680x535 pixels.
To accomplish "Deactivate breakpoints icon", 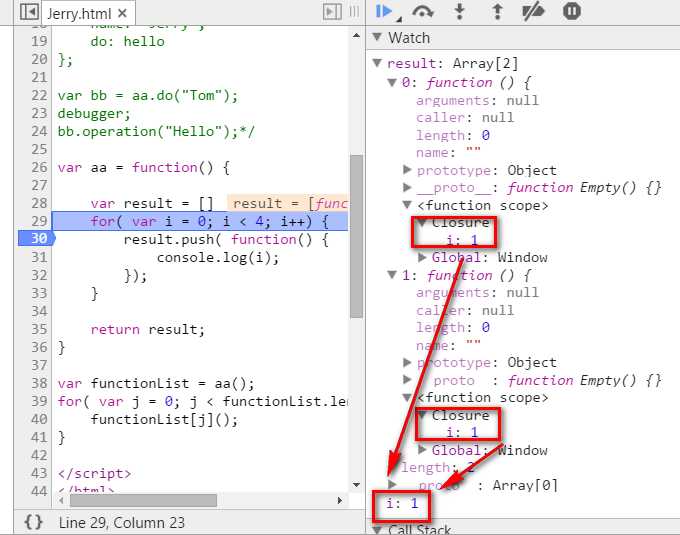I will (x=533, y=11).
